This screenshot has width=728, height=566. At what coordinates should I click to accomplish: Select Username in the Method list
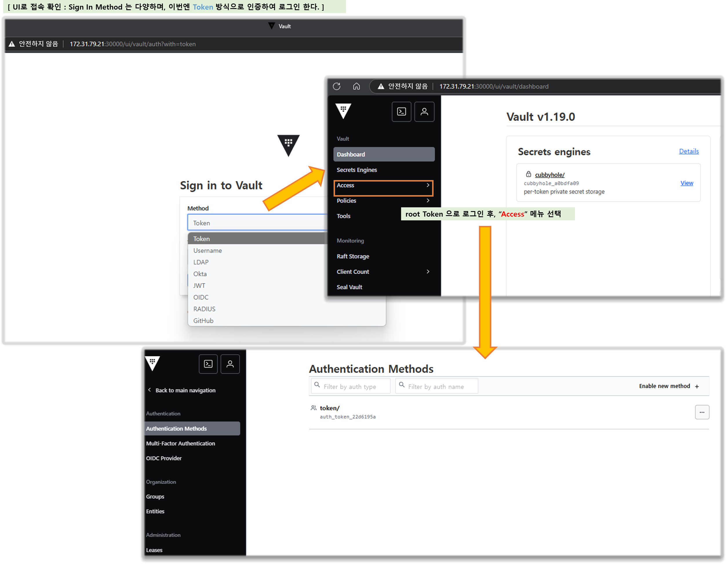click(207, 251)
